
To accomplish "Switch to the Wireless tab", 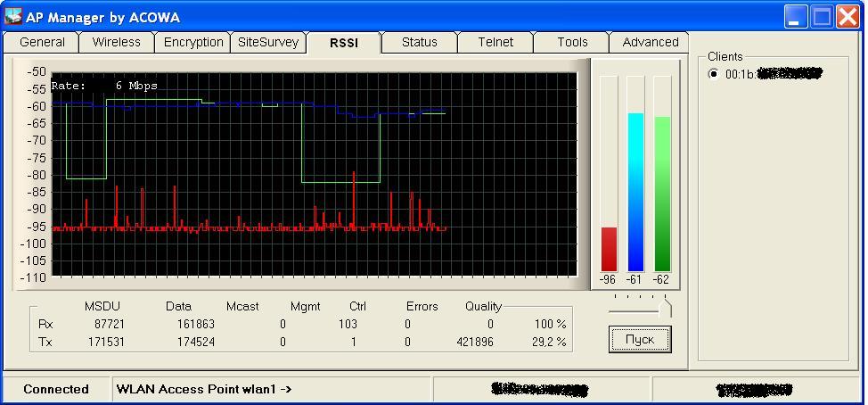I will tap(116, 42).
